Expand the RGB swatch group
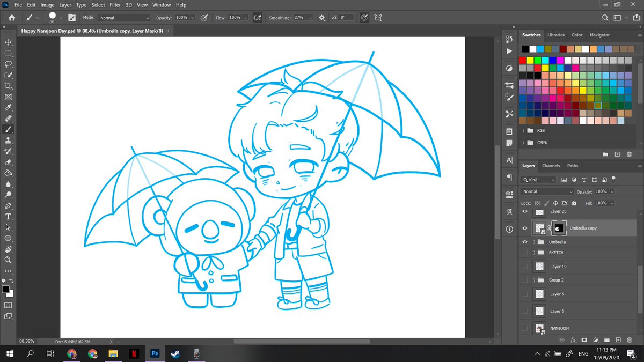The image size is (644, 362). 524,130
